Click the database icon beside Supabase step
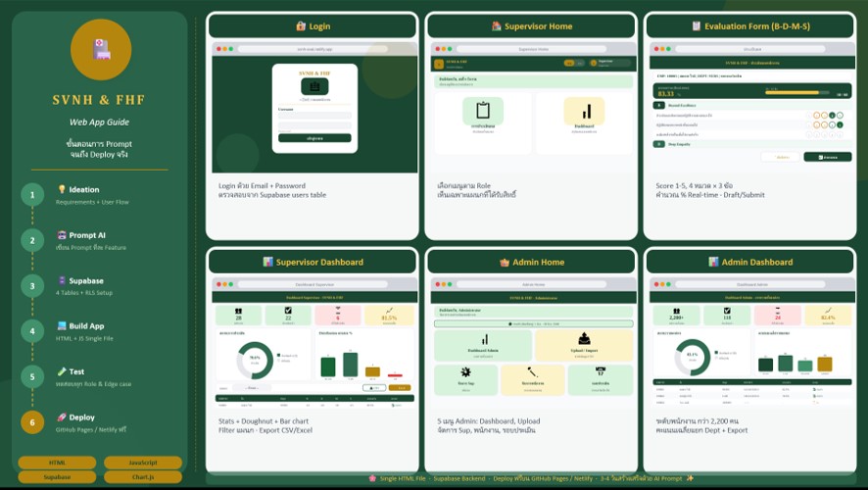868x490 pixels. tap(62, 280)
